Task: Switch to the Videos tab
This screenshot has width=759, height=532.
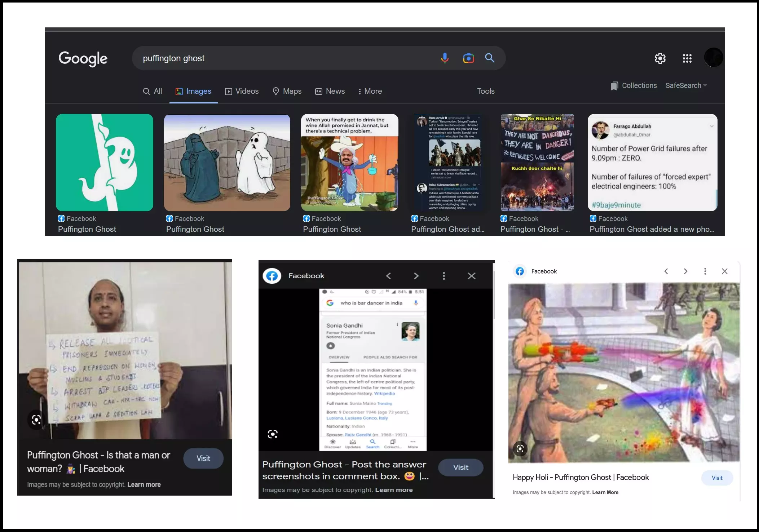Action: (x=242, y=91)
